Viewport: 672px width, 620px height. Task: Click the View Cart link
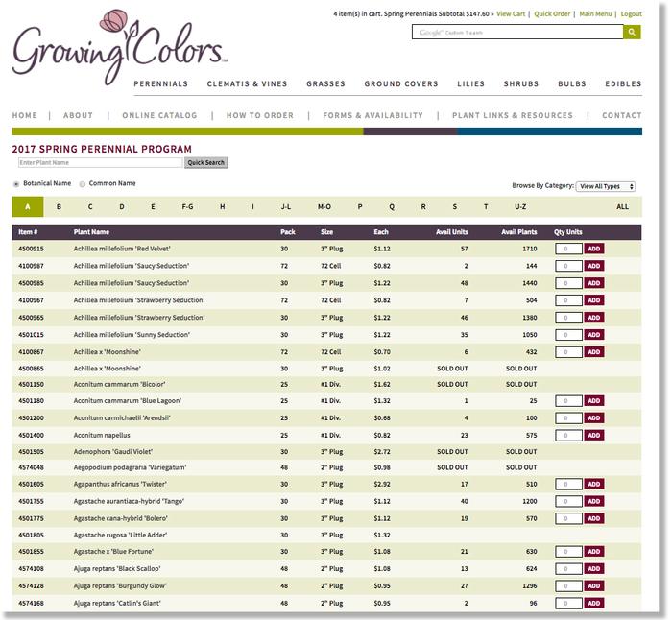click(511, 14)
